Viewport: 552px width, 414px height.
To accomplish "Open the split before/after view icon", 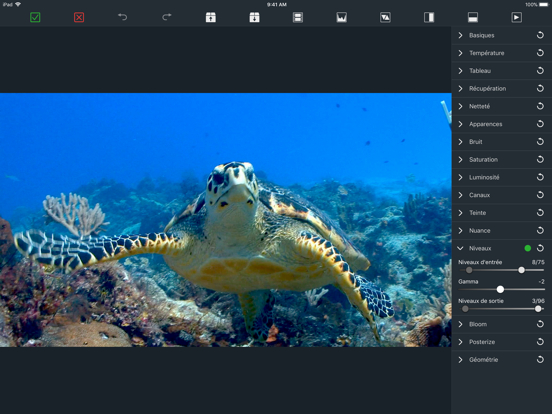I will 429,17.
